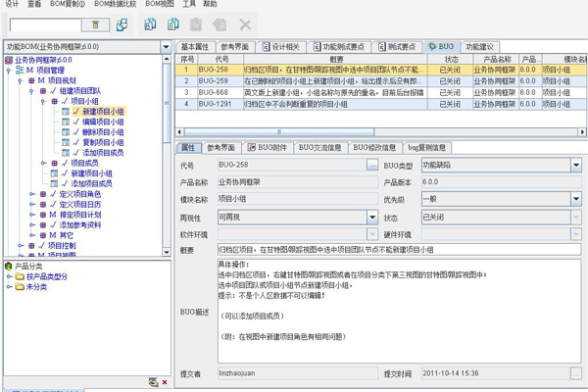Click the second copy document toolbar icon
588x392 pixels.
tap(172, 24)
